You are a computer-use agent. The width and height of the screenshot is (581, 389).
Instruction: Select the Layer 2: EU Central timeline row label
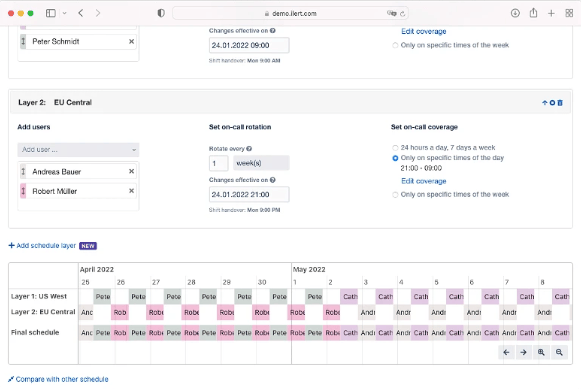[43, 312]
